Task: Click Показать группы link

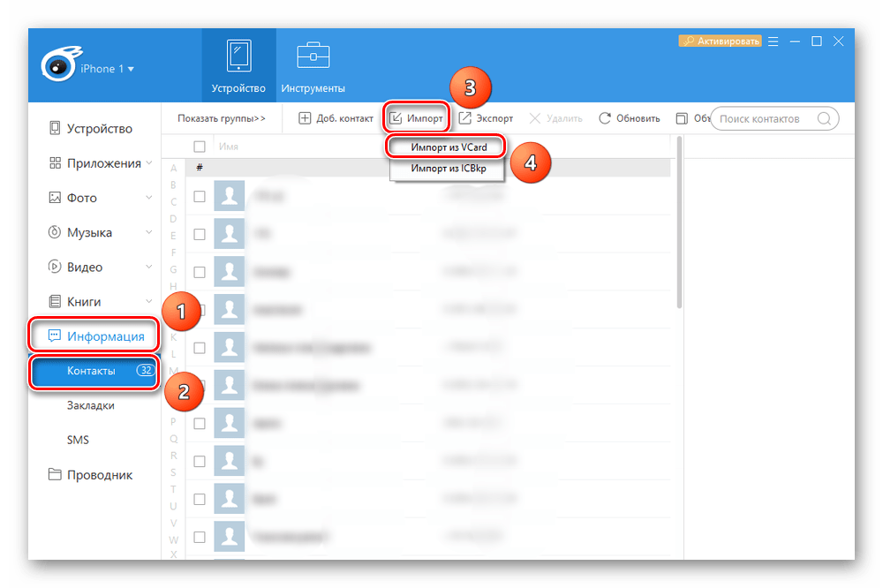Action: tap(221, 118)
